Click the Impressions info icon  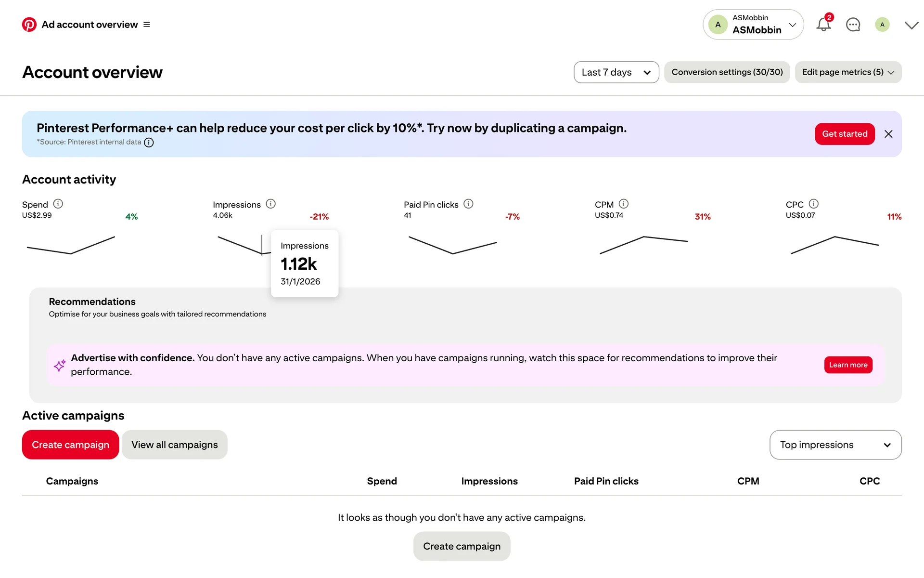[271, 204]
